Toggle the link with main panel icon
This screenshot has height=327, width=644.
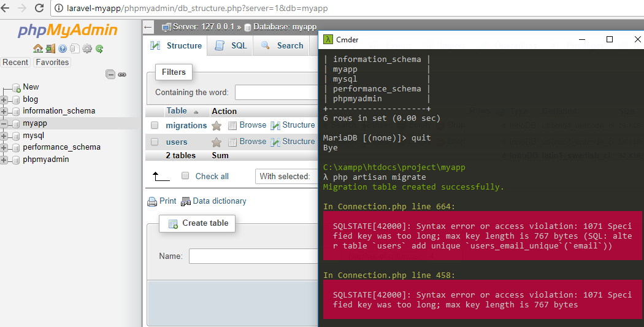[122, 74]
